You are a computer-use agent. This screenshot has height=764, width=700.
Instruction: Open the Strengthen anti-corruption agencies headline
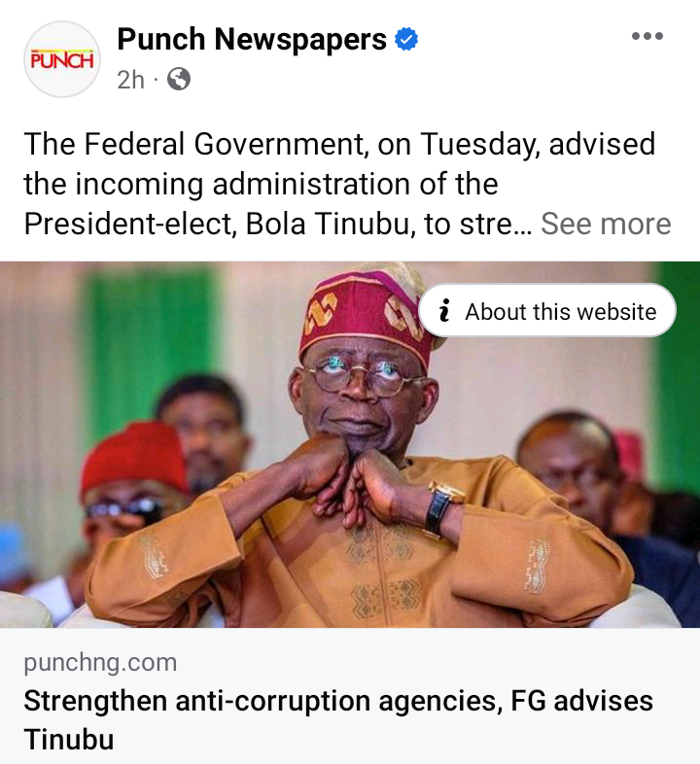[x=338, y=719]
